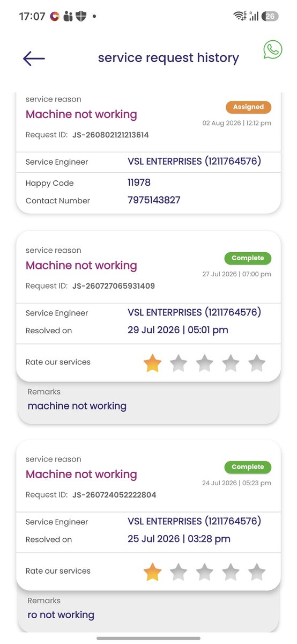Rate two stars for 24 Jul request
The height and width of the screenshot is (644, 297).
[x=179, y=572]
